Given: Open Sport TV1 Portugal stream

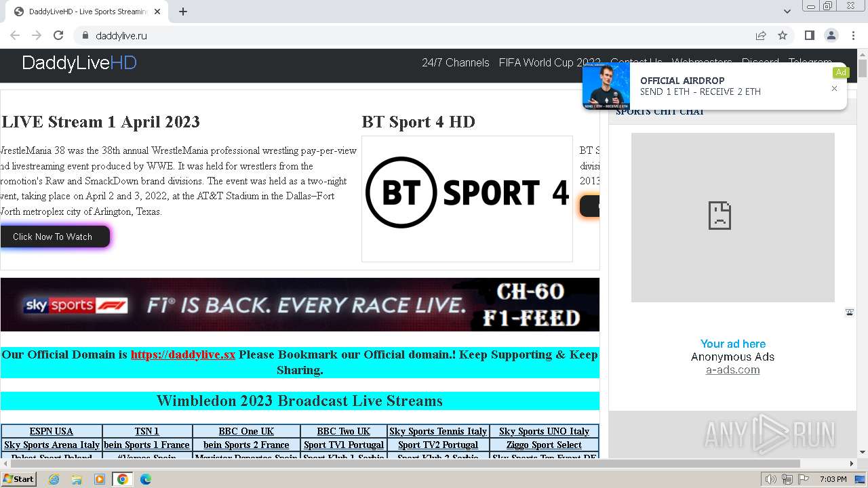Looking at the screenshot, I should (344, 445).
